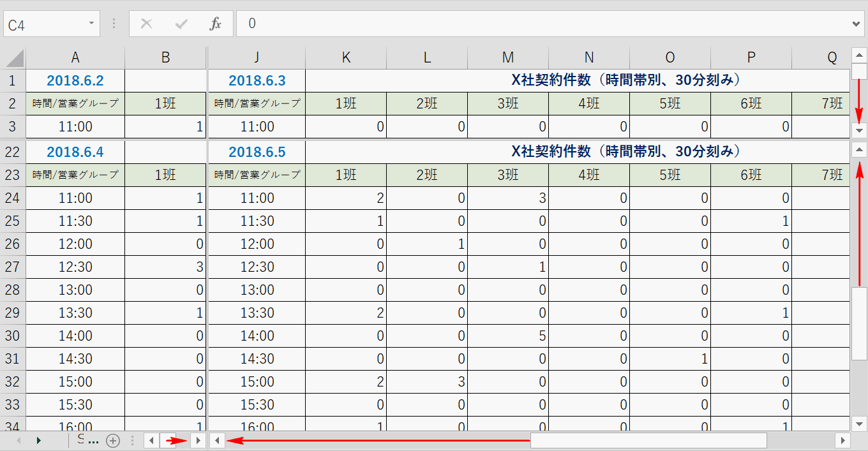Click the 1班 header in column B row 2
The image size is (868, 451).
click(165, 104)
